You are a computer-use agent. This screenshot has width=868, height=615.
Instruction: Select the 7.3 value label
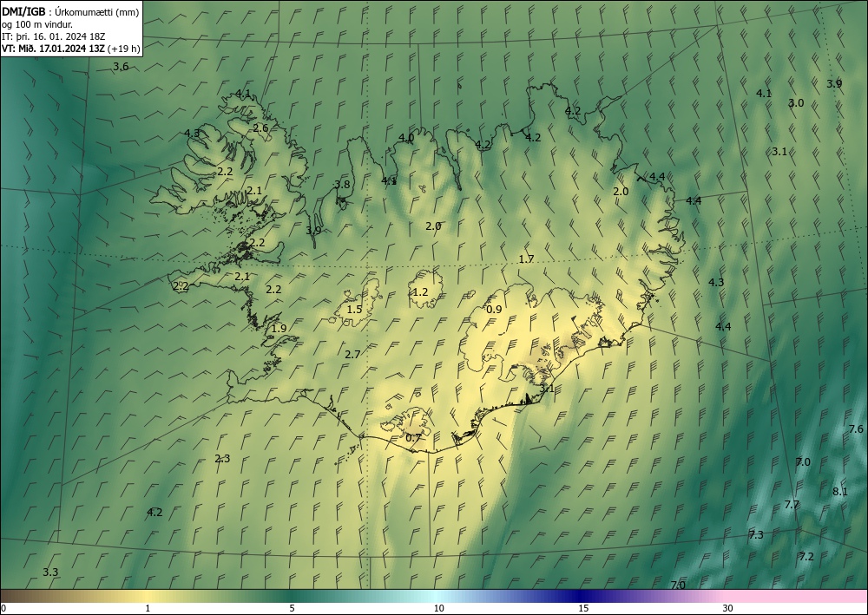click(756, 535)
